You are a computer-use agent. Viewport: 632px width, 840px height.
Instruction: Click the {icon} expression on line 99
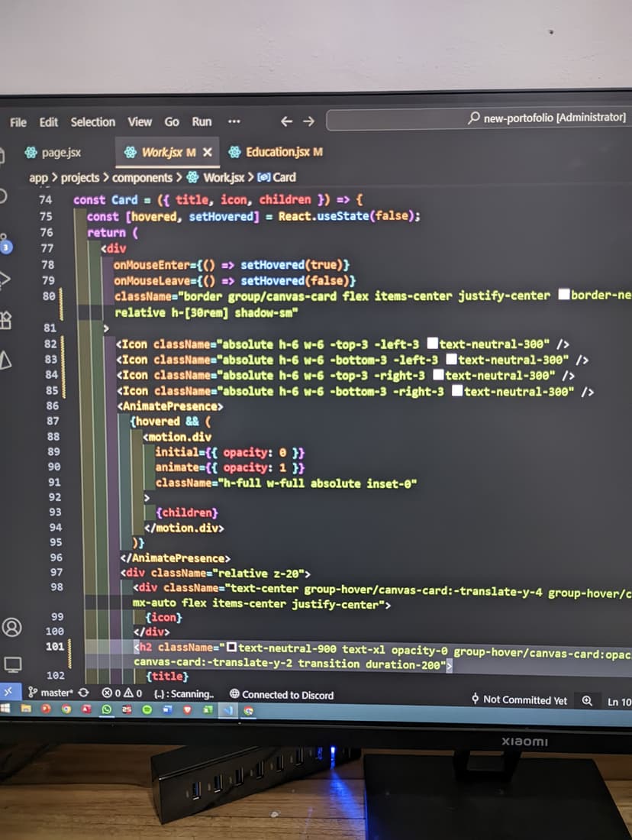click(x=164, y=617)
